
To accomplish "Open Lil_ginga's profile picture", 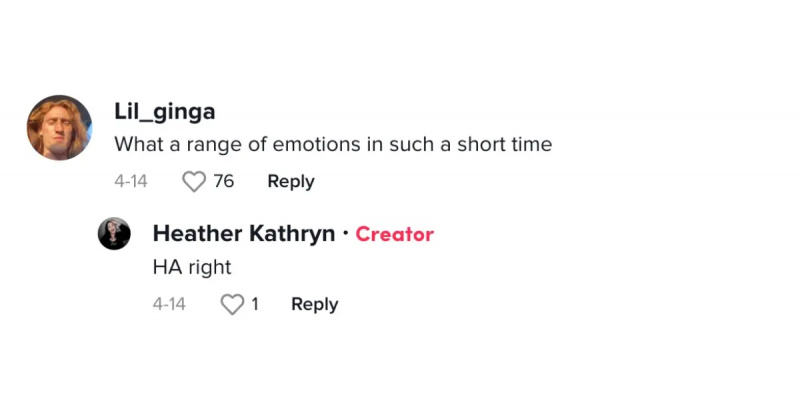I will coord(59,128).
